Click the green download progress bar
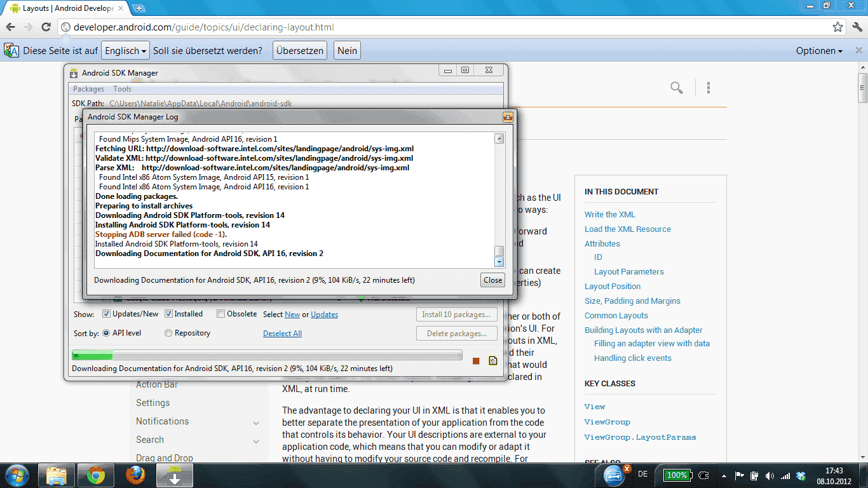The image size is (868, 488). [267, 355]
